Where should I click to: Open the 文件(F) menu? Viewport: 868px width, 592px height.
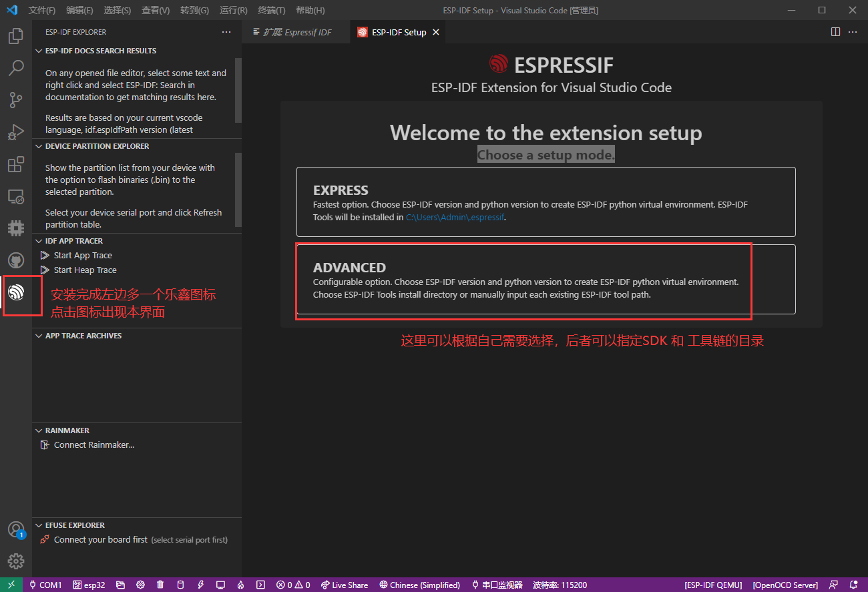42,10
